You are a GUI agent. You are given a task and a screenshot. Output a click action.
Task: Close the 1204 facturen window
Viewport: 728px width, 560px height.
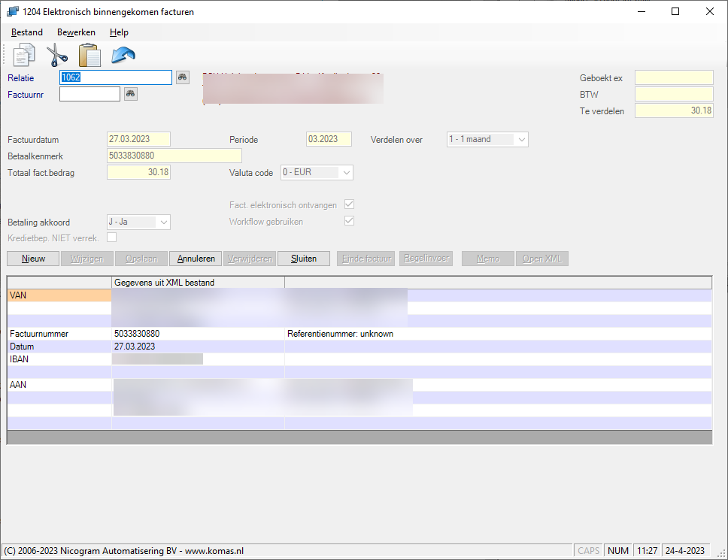click(x=710, y=11)
